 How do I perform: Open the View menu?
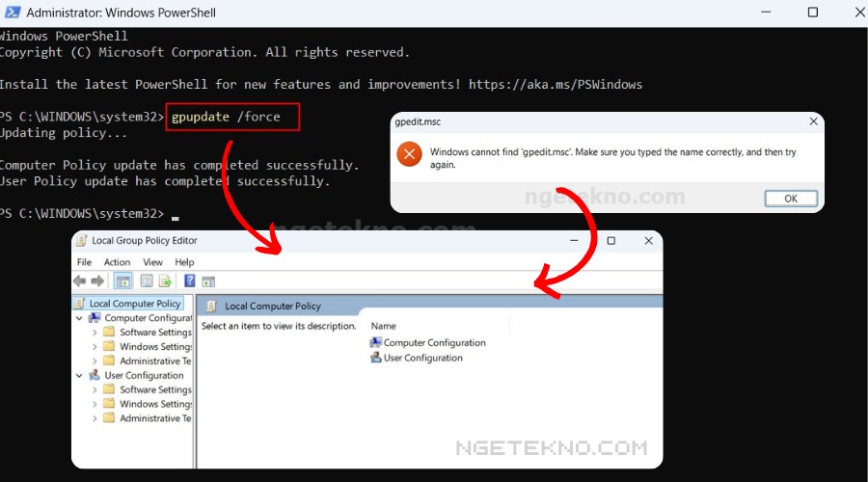pyautogui.click(x=152, y=262)
